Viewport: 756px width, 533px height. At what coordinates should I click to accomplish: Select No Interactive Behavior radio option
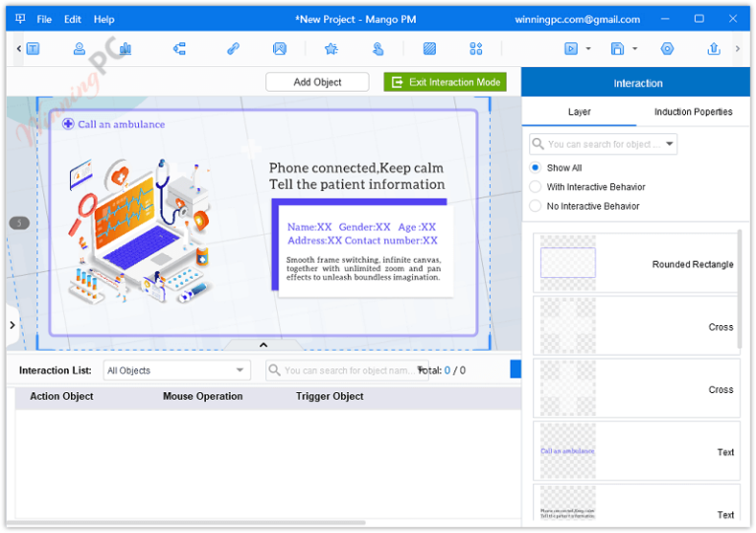(x=535, y=206)
